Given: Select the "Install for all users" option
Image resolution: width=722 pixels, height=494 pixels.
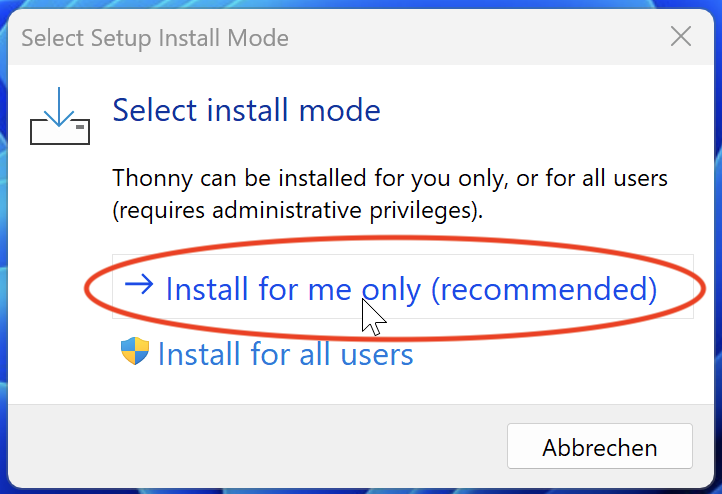Looking at the screenshot, I should pos(285,354).
